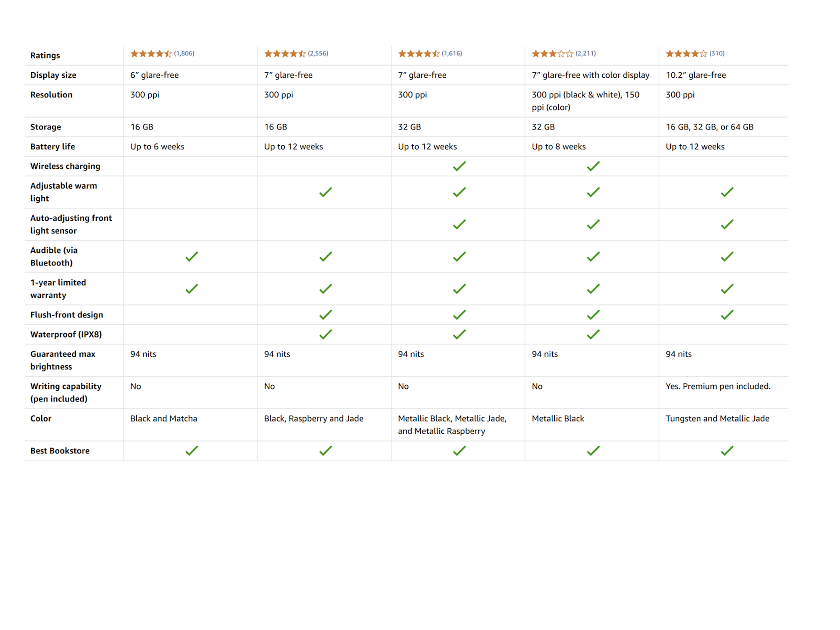Image resolution: width=840 pixels, height=630 pixels.
Task: Click the "Yes. Premium pen included." cell
Action: pyautogui.click(x=718, y=386)
